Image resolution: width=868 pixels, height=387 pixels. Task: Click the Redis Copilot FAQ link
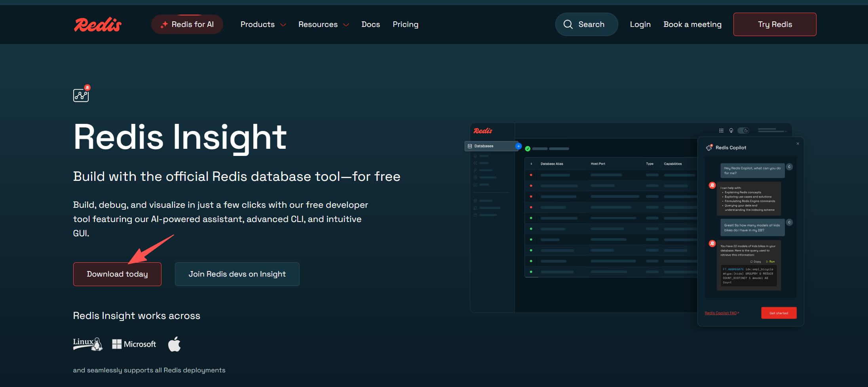coord(722,313)
